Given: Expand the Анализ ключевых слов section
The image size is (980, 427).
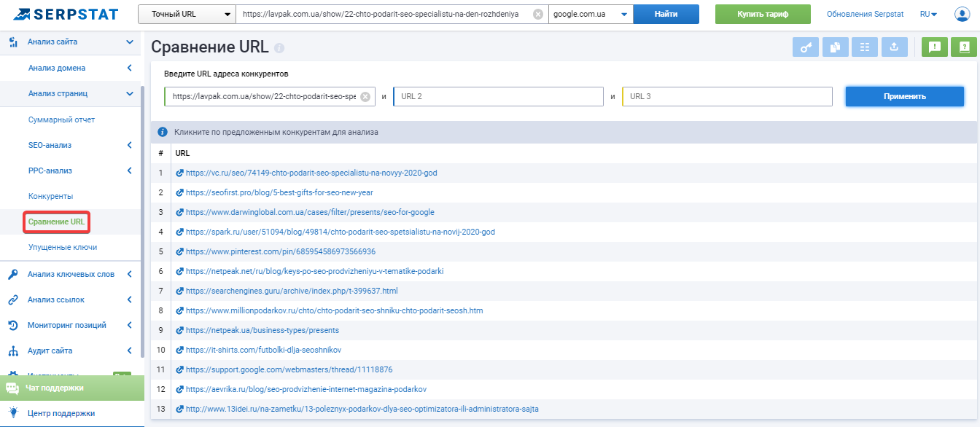Looking at the screenshot, I should pos(130,274).
